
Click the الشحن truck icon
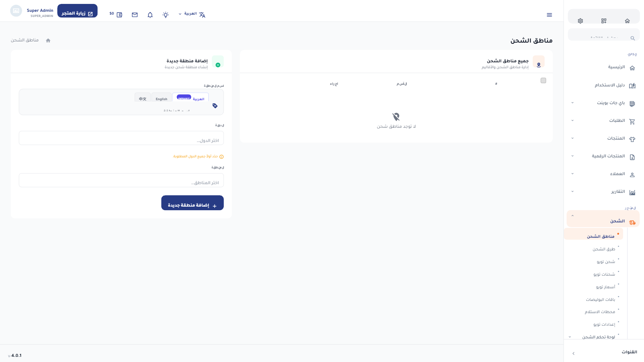(x=632, y=222)
